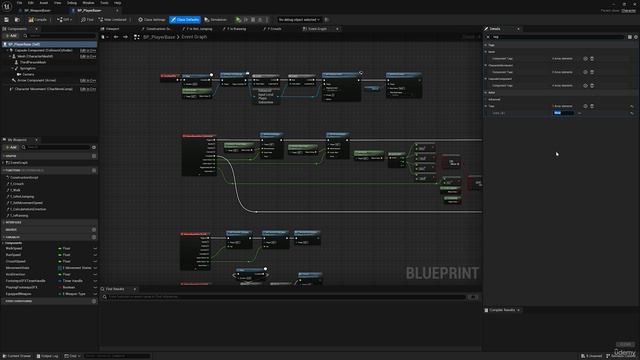The image size is (640, 360).
Task: Click Edit in C++ for Character Movement
Action: [88, 89]
